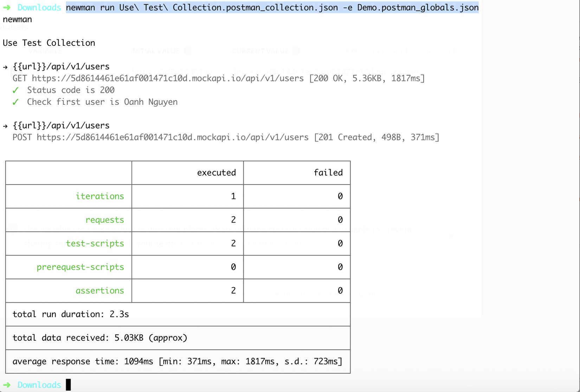The width and height of the screenshot is (580, 392).
Task: Click the green prompt arrow before the newman command
Action: click(x=7, y=7)
